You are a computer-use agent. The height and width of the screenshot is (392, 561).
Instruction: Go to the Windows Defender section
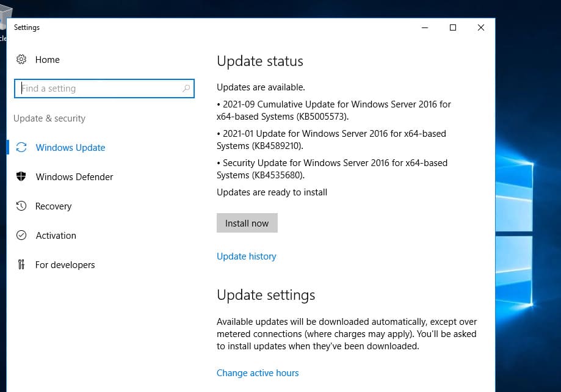click(x=74, y=177)
